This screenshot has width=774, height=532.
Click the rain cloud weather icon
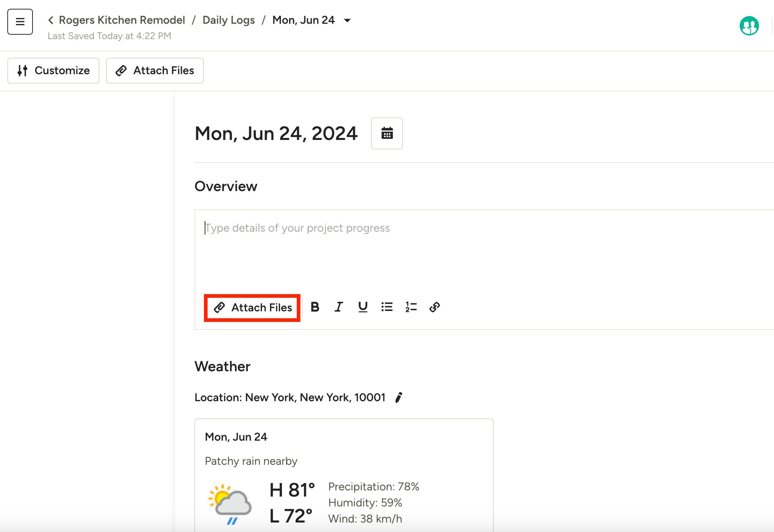[230, 504]
